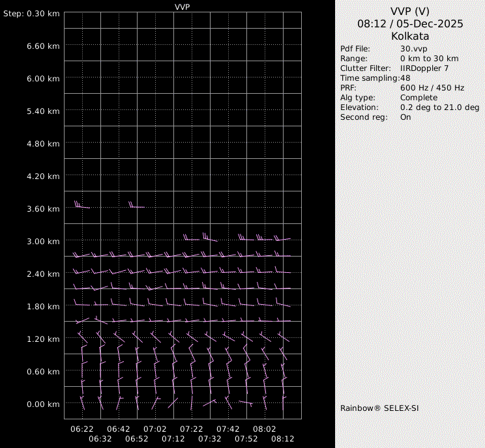
Task: Click the leftmost wind barb at 3.60 km
Action: 81,206
